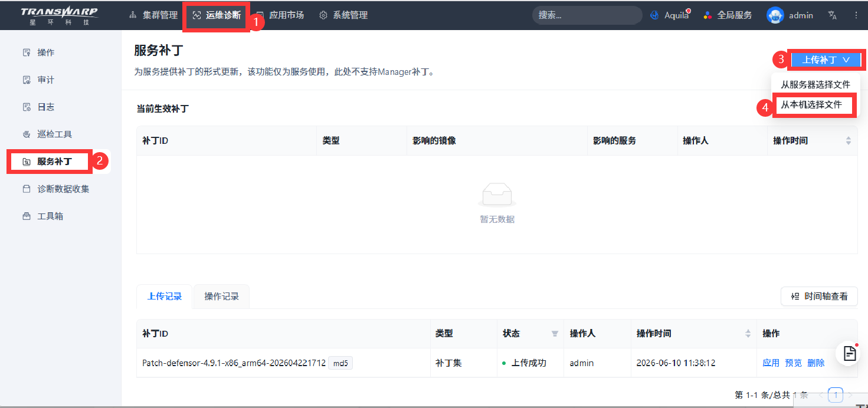Choose 从服务器选择文件 option
Screen dimensions: 868x408
[x=815, y=84]
